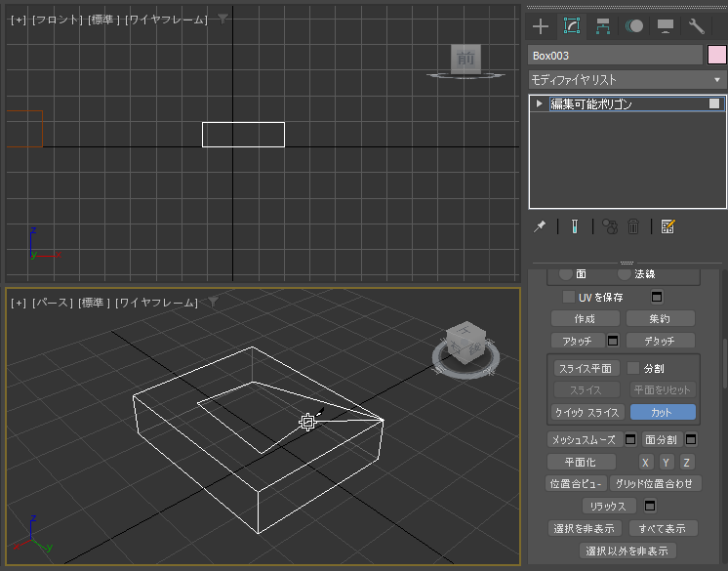This screenshot has width=728, height=571.
Task: Click the Z planarize axis button
Action: pyautogui.click(x=687, y=463)
